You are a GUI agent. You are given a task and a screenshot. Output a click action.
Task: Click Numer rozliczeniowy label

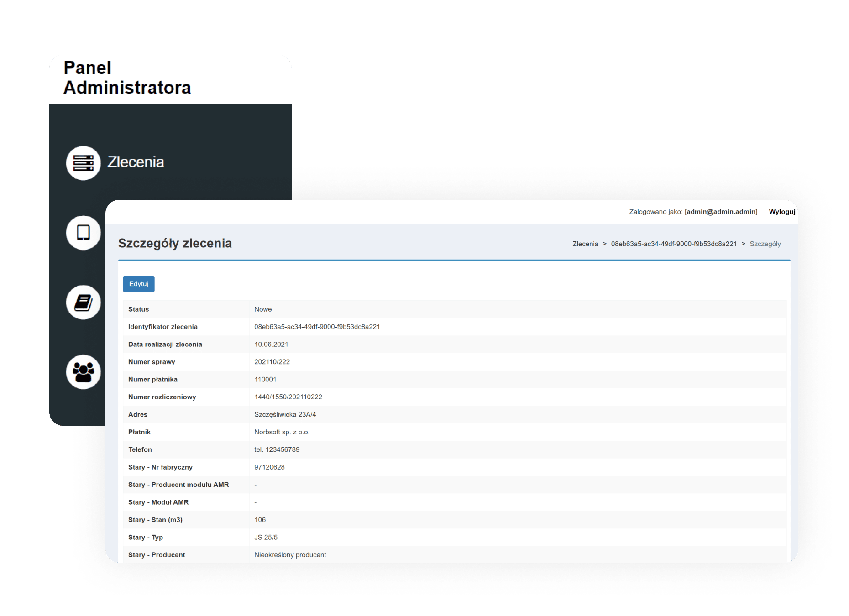point(162,397)
